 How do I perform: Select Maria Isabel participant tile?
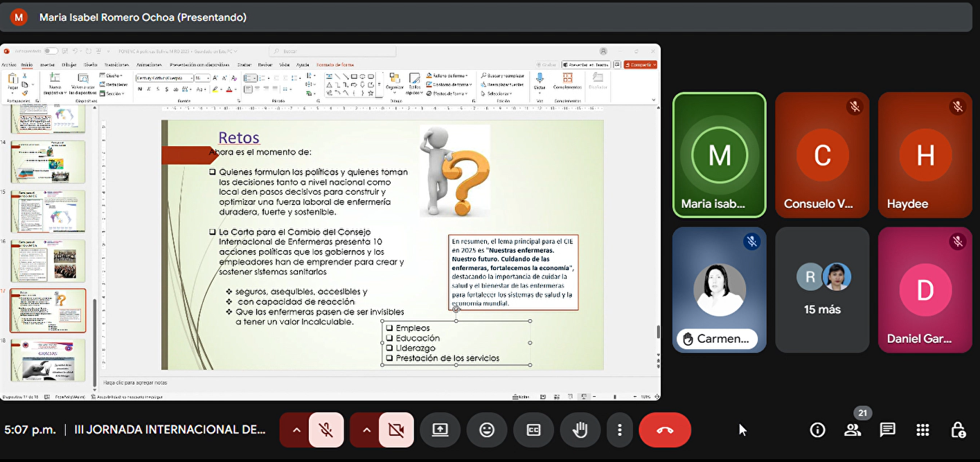[x=720, y=155]
